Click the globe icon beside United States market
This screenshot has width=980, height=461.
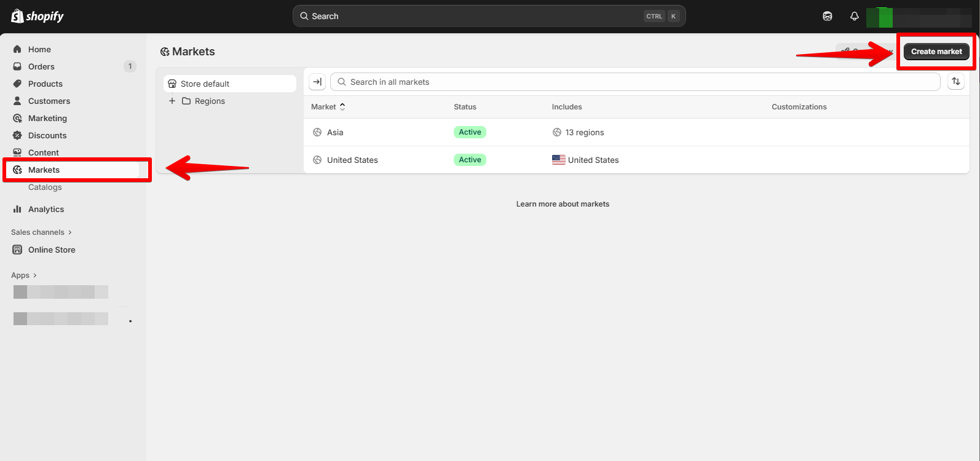pos(317,160)
